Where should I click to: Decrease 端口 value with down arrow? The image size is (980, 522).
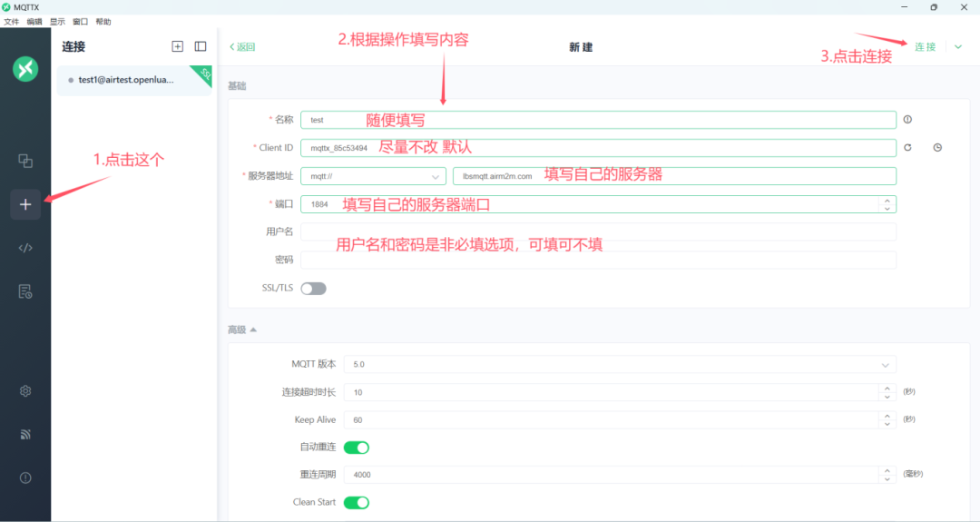tap(887, 208)
